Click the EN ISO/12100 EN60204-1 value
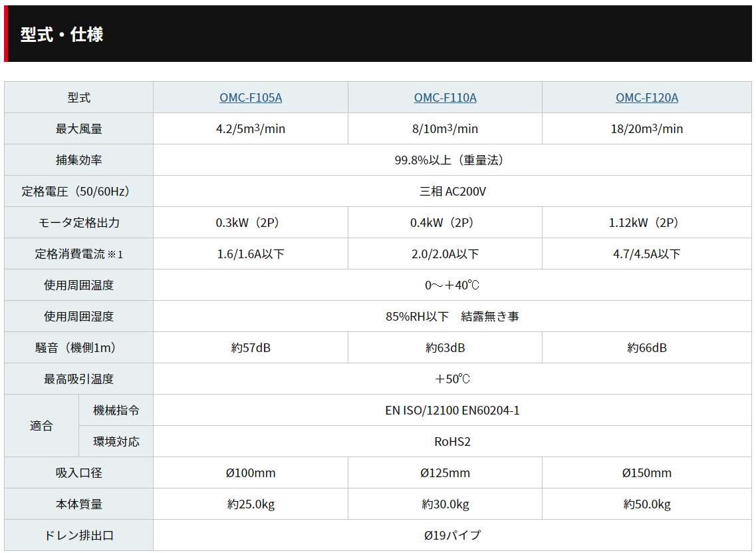This screenshot has height=553, width=756. point(452,410)
